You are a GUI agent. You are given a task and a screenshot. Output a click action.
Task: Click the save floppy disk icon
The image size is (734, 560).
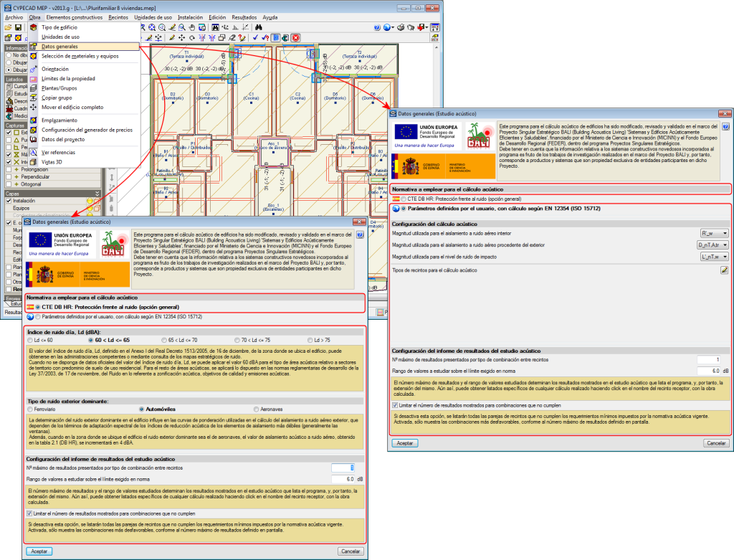pyautogui.click(x=18, y=28)
